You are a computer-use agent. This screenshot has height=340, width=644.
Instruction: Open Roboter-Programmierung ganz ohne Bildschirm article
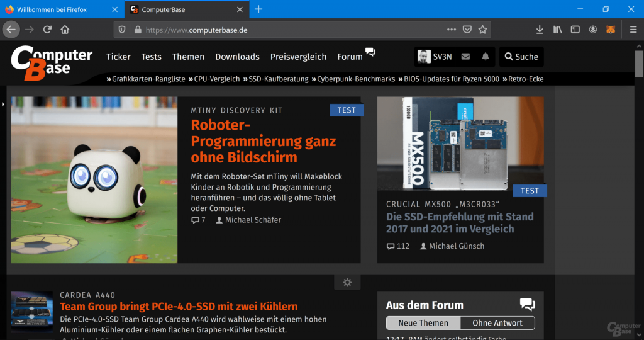tap(264, 141)
